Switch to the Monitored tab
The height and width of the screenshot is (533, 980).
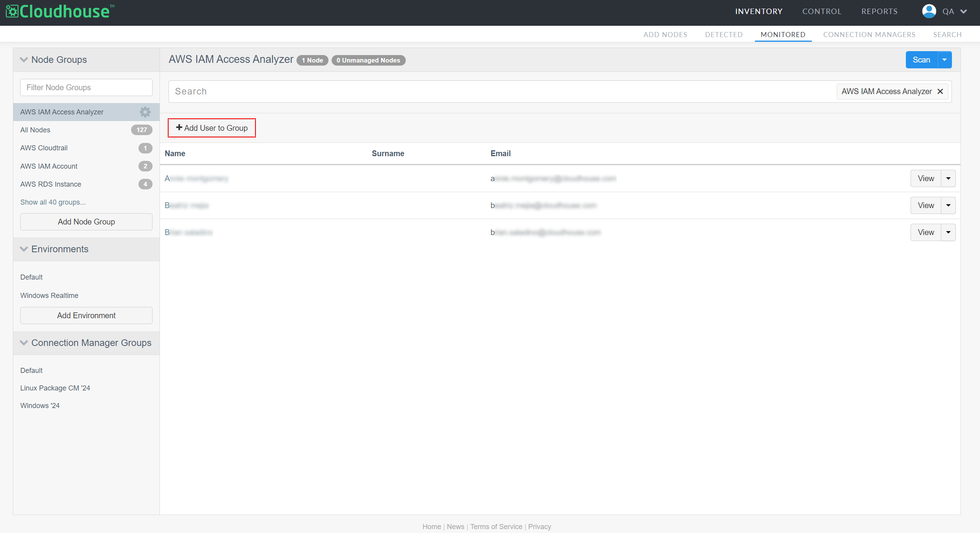pos(783,34)
